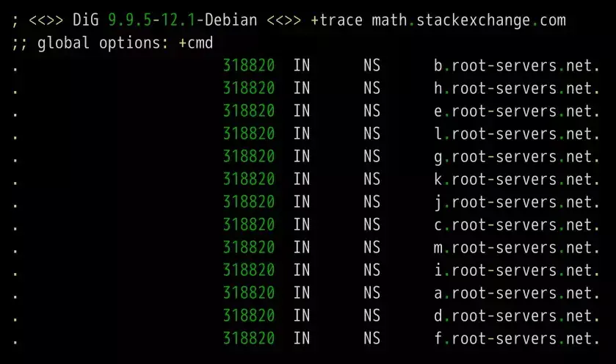Click the +trace option text
616x364 pixels.
[x=336, y=20]
